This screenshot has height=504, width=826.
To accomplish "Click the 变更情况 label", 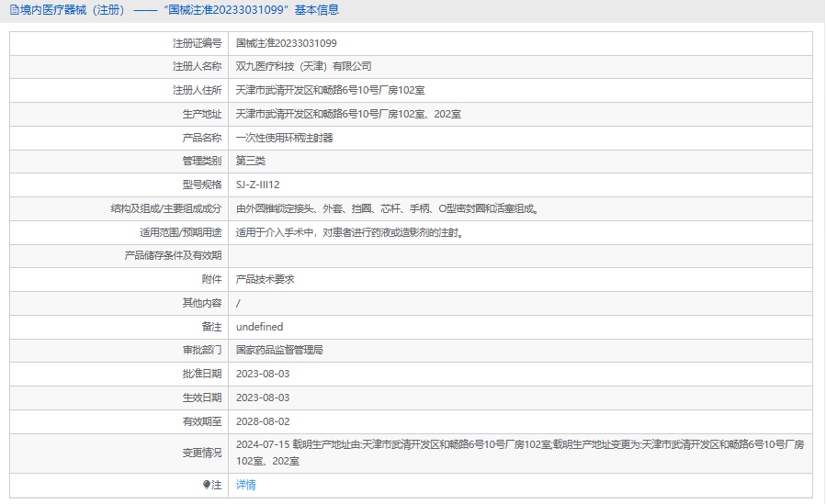I will (202, 453).
